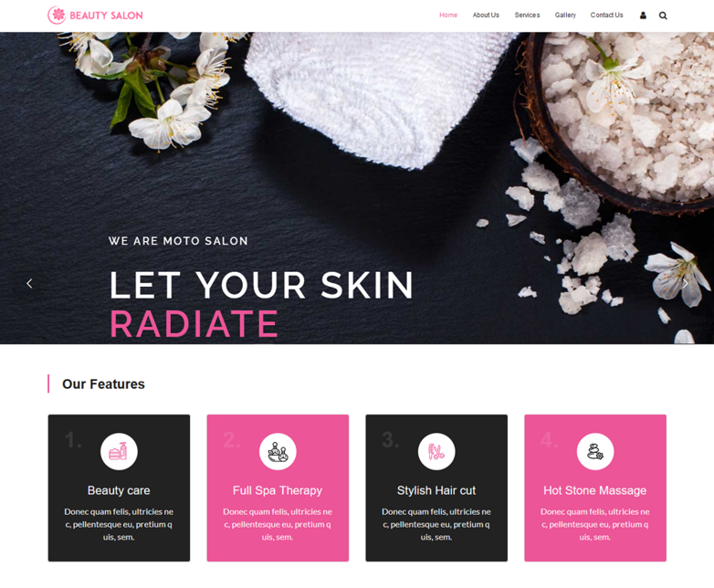Click the Stylish Hair cut scissors icon
This screenshot has width=714, height=588.
436,451
